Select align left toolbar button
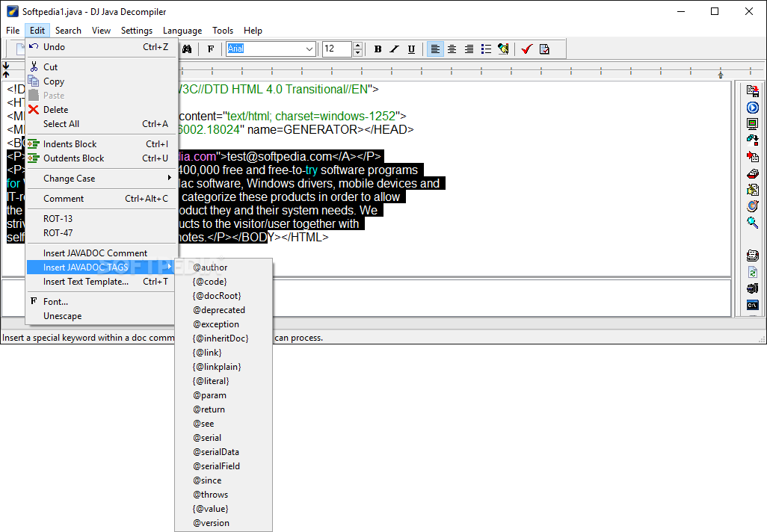The width and height of the screenshot is (767, 532). pos(435,49)
